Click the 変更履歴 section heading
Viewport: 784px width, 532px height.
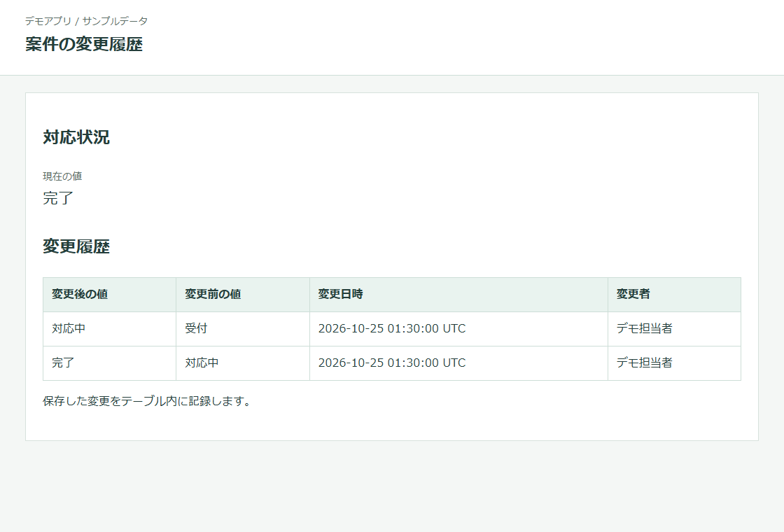coord(76,246)
